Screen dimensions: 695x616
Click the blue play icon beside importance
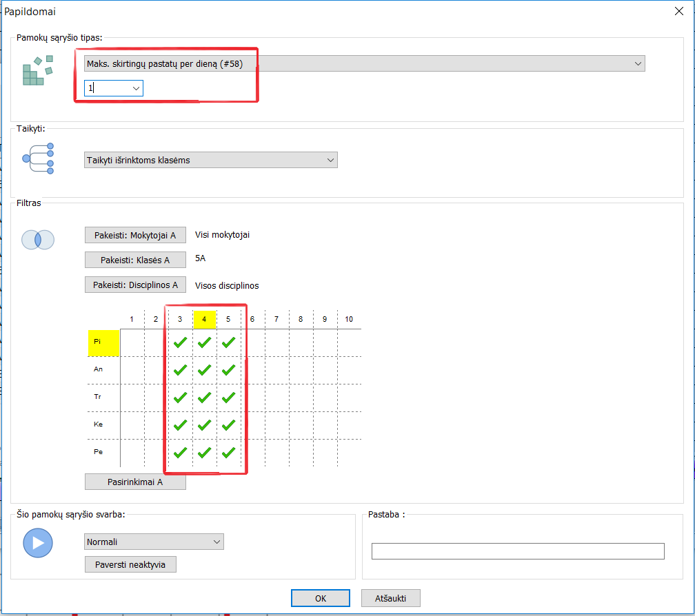coord(38,543)
